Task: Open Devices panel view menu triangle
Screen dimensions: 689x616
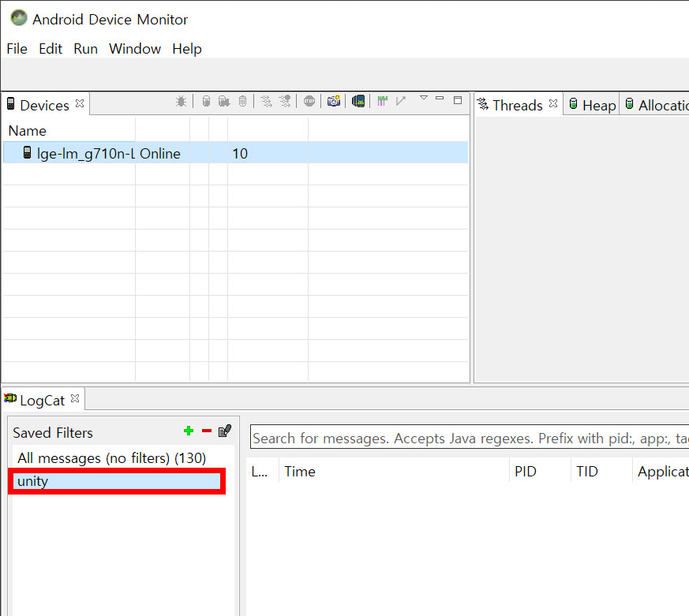Action: (x=424, y=98)
